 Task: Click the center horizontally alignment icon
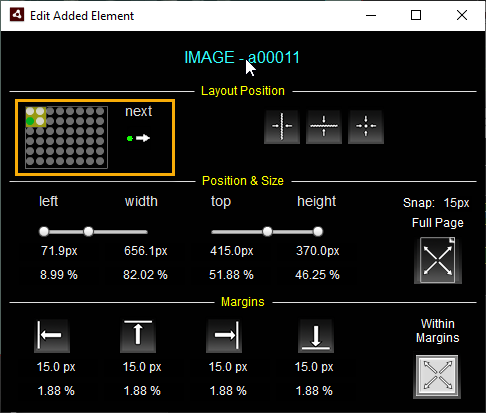coord(282,127)
